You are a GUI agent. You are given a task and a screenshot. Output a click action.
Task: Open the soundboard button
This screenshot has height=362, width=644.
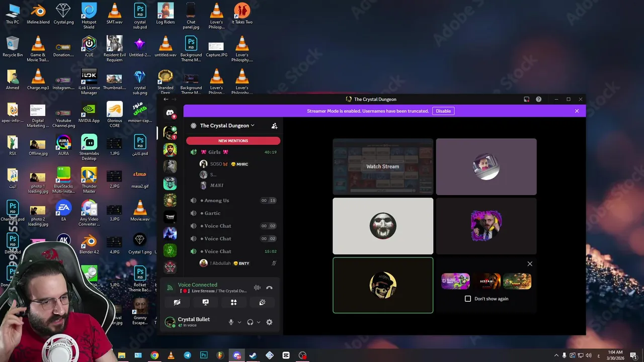262,302
